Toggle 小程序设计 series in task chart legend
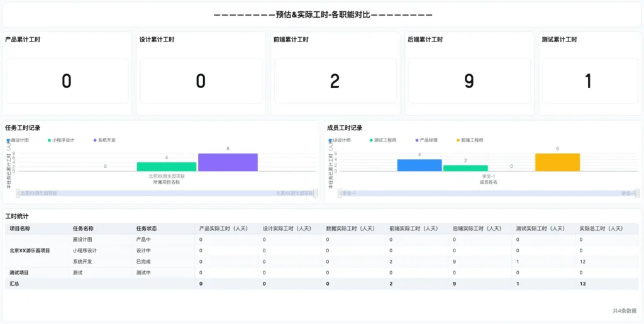This screenshot has height=324, width=644. coord(50,140)
